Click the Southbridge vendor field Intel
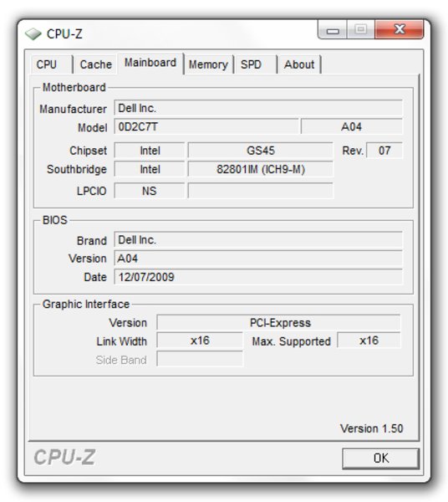 tap(150, 169)
